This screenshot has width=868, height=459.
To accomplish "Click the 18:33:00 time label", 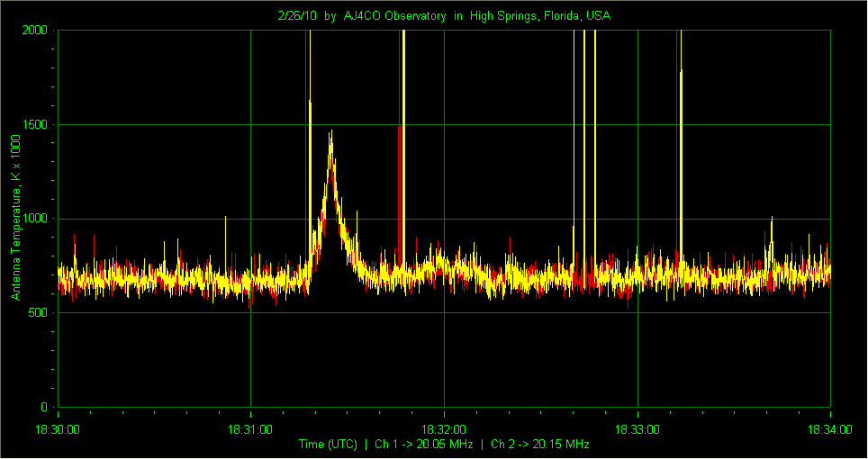I will [x=637, y=429].
